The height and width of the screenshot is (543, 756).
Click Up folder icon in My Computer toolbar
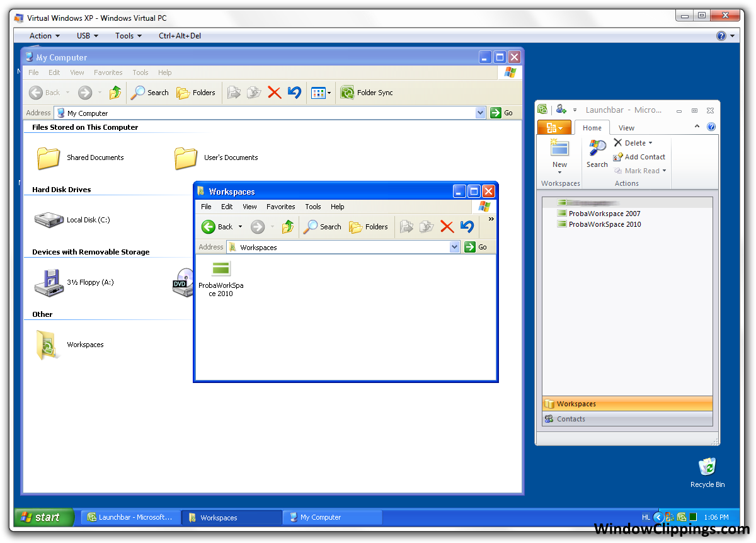pyautogui.click(x=115, y=93)
